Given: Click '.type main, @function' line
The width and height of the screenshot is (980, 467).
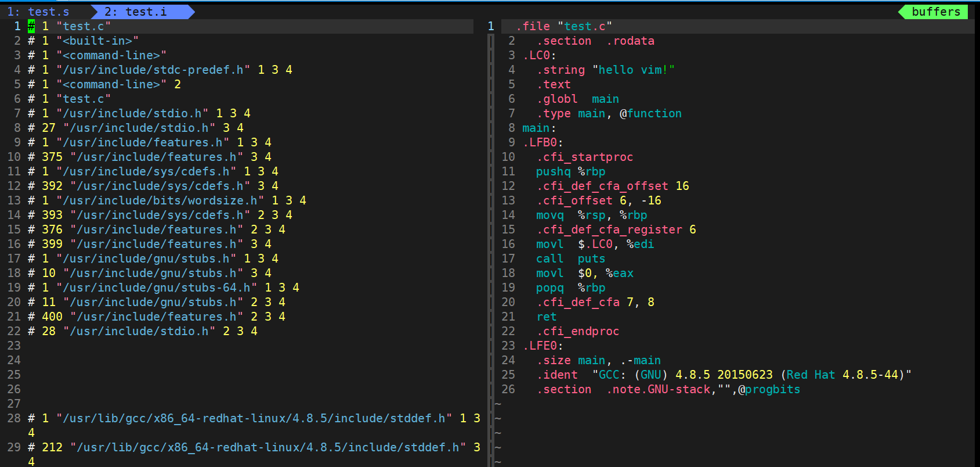Looking at the screenshot, I should (609, 113).
